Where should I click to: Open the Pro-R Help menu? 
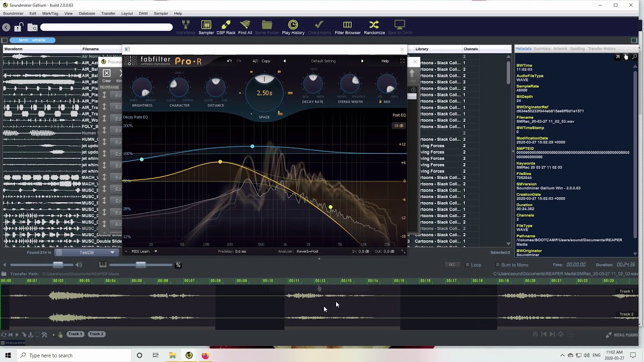coord(385,61)
